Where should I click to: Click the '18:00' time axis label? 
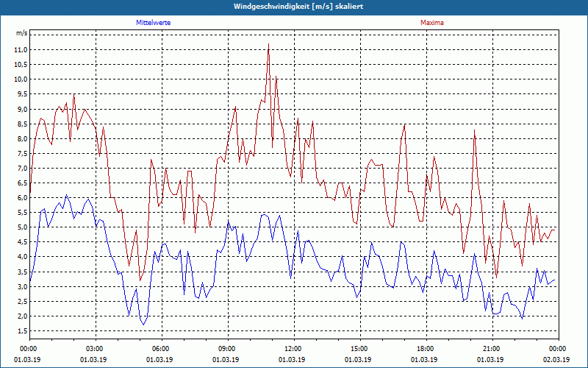coord(425,349)
